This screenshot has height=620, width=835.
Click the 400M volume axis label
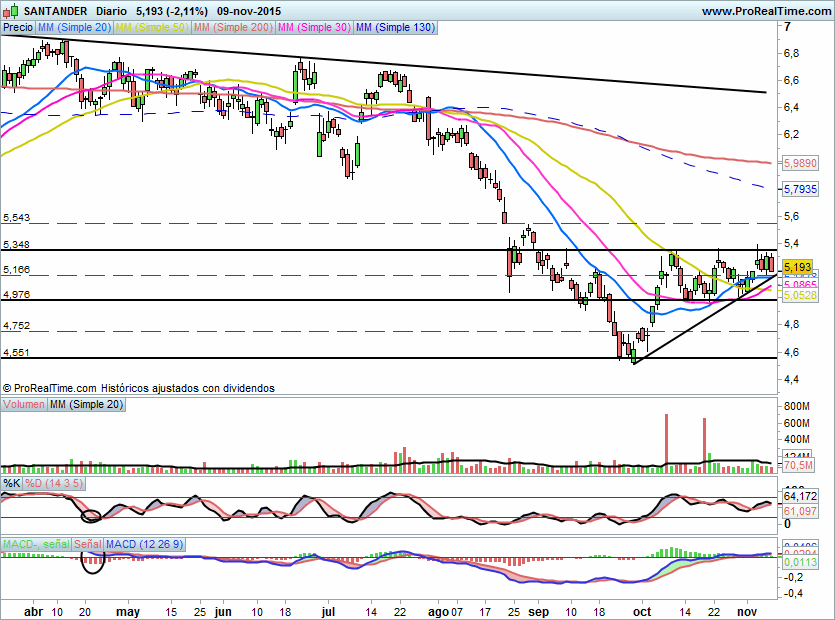click(797, 439)
